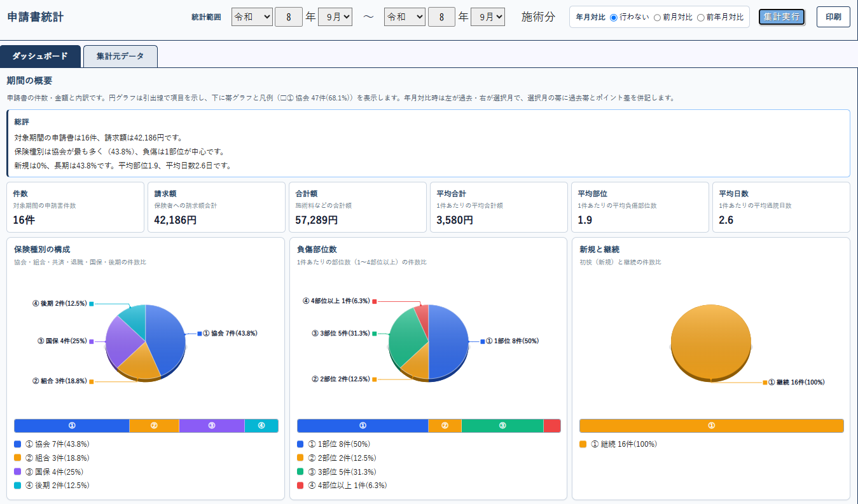Click the 合計額 value 57,289円

click(x=317, y=220)
